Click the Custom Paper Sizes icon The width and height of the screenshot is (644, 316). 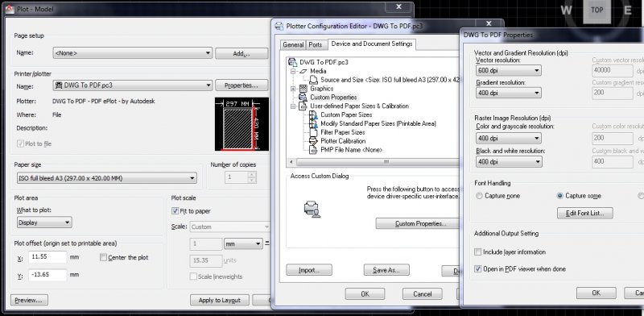click(313, 114)
